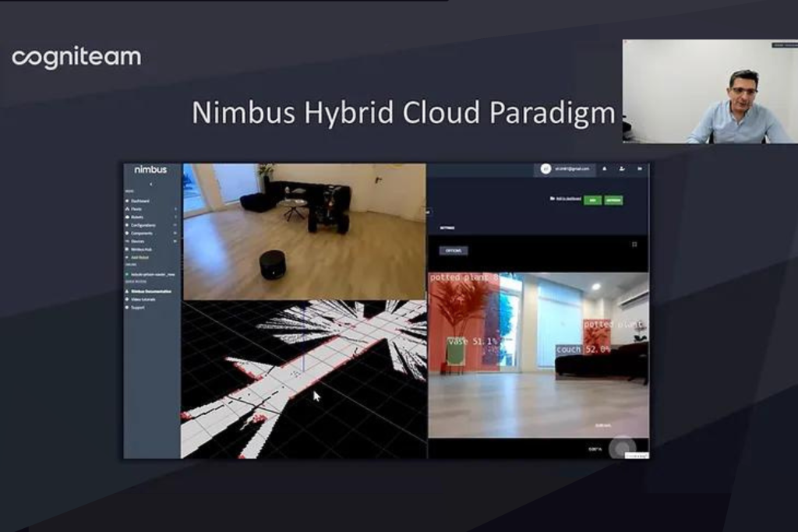Click the Support icon in the sidebar
Image resolution: width=798 pixels, height=532 pixels.
[x=127, y=308]
